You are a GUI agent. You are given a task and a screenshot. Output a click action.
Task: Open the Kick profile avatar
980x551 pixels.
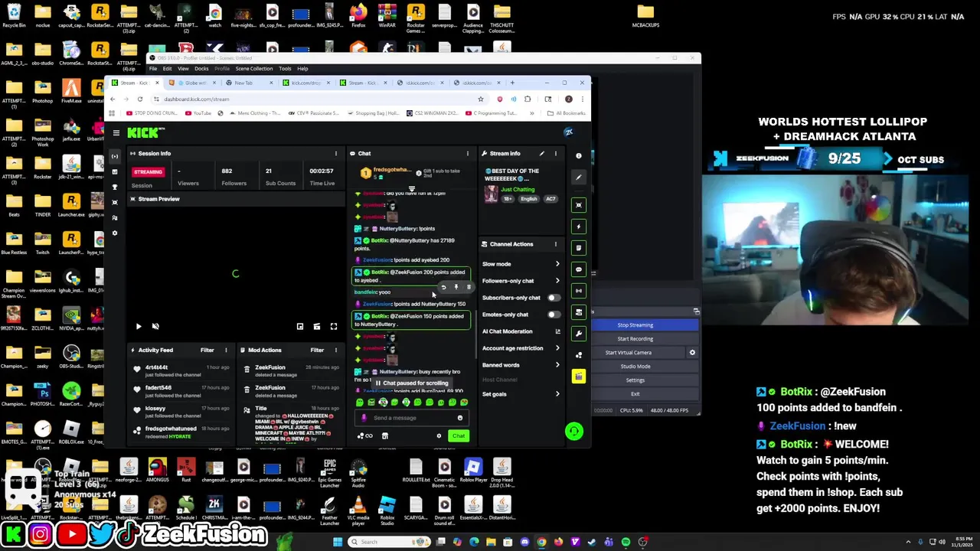(568, 132)
